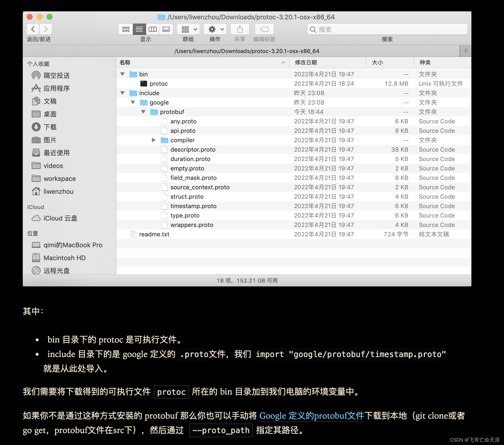Click the group icon in toolbar
The image size is (504, 445).
pyautogui.click(x=187, y=29)
